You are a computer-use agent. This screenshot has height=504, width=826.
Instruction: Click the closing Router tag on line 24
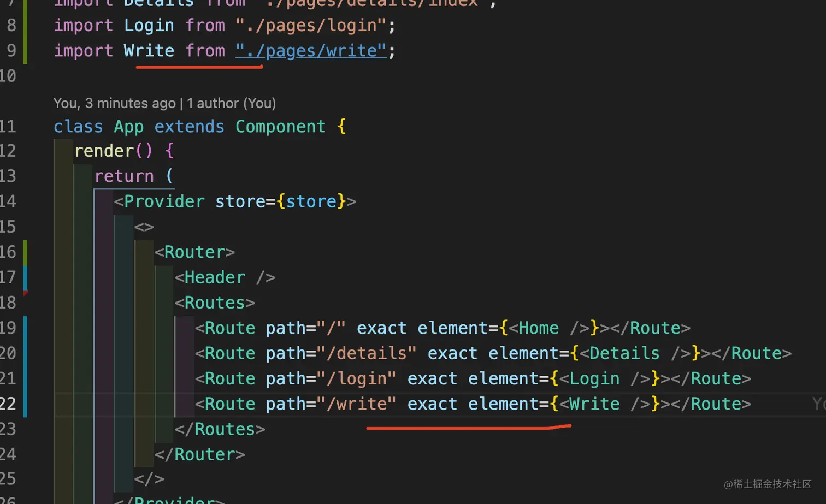[199, 454]
